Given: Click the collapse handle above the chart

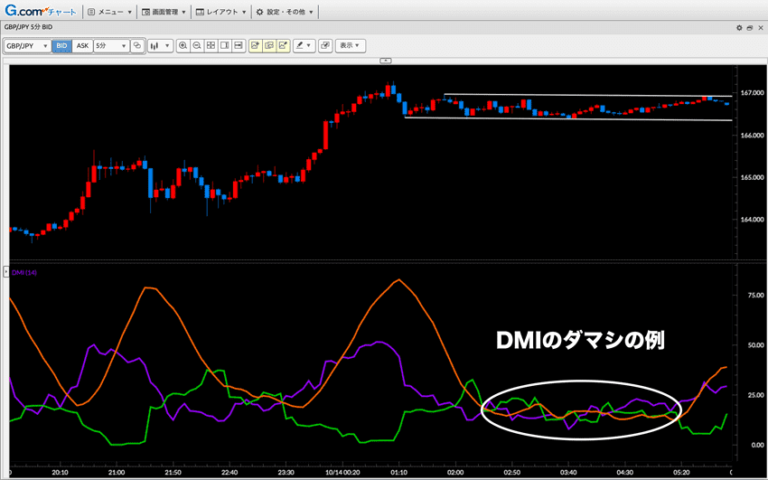Looking at the screenshot, I should [x=384, y=60].
